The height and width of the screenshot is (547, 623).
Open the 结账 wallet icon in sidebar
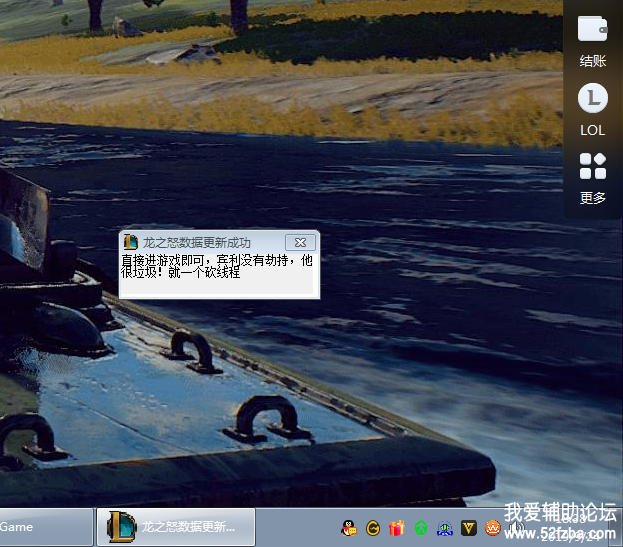(x=592, y=29)
